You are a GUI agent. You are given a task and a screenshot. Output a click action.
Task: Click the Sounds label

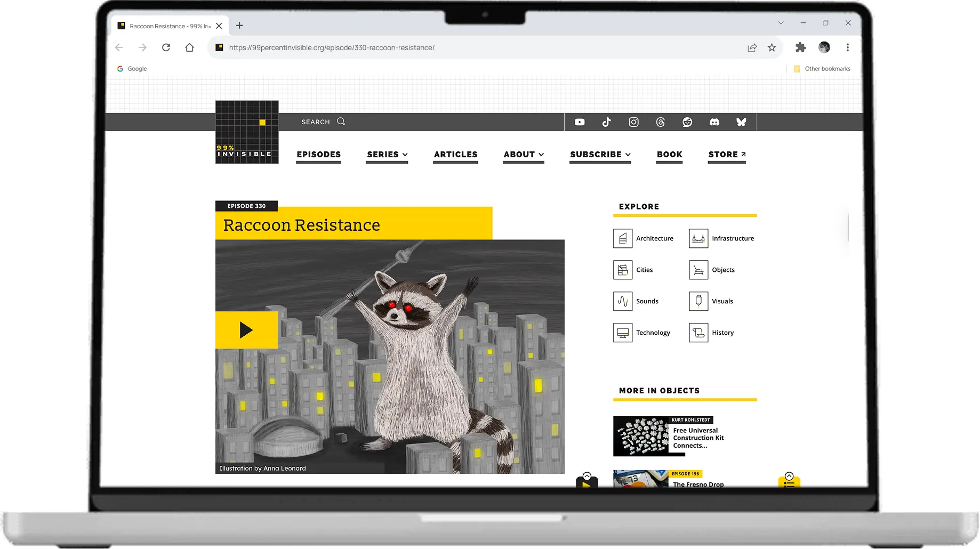coord(647,302)
